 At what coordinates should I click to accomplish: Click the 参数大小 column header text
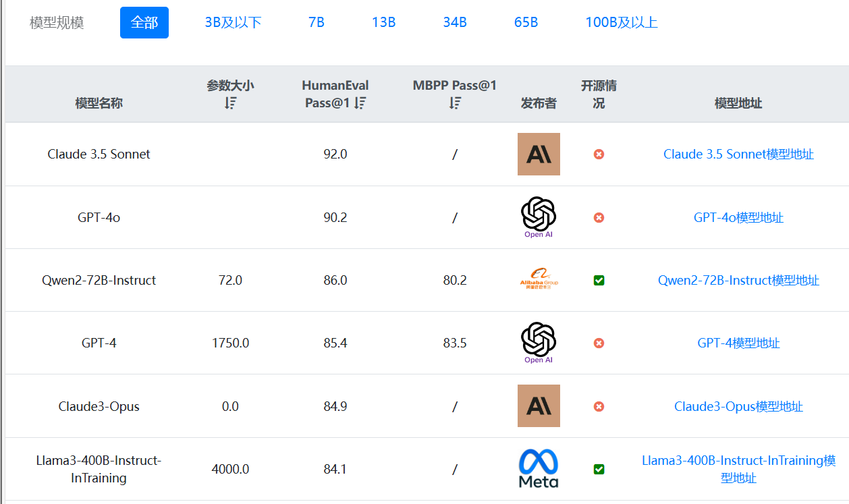pos(231,86)
